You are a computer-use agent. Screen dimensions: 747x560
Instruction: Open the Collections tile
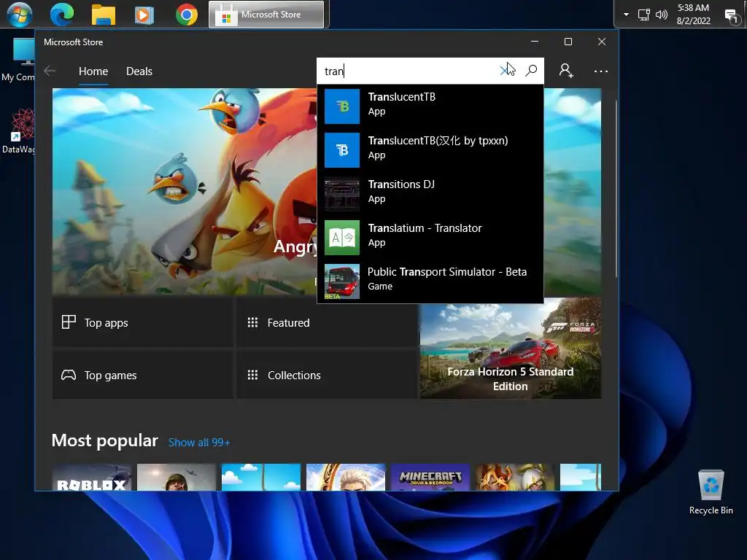pos(327,376)
